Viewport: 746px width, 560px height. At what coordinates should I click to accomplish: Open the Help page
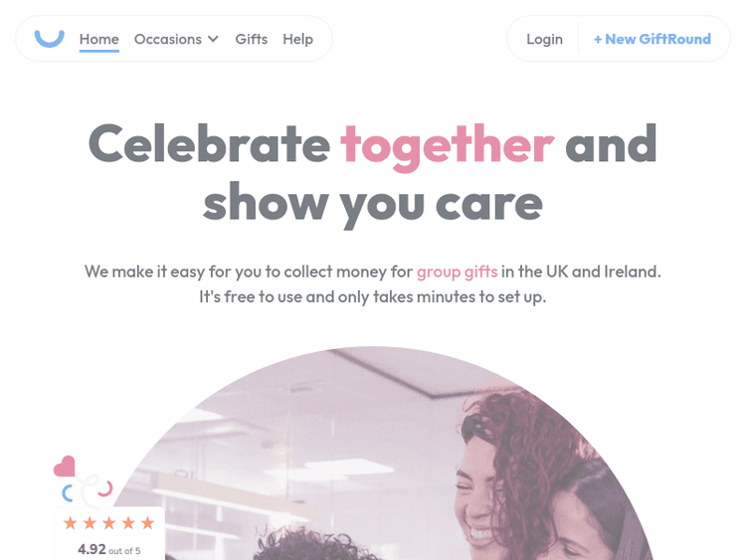click(x=297, y=39)
